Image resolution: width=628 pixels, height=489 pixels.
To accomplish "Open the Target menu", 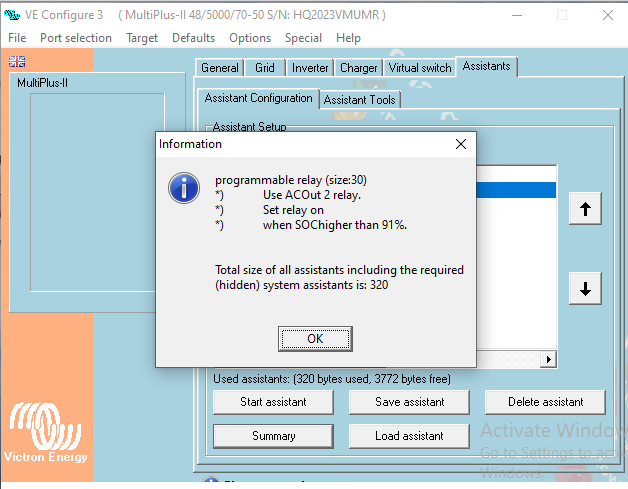I will tap(142, 38).
